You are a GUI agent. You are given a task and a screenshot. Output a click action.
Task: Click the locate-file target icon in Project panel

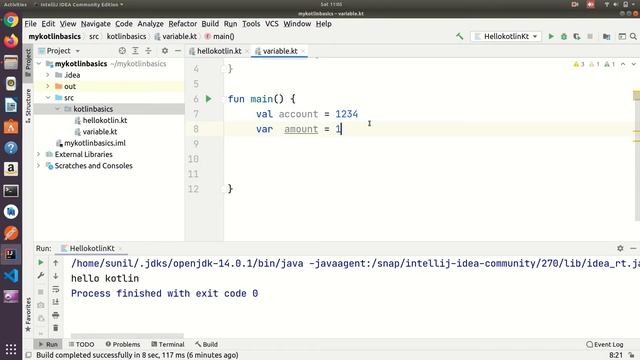coord(122,51)
